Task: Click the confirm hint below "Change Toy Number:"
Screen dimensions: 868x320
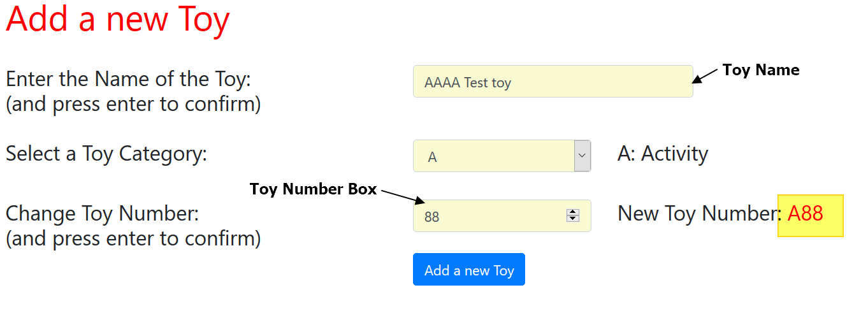Action: coord(133,238)
